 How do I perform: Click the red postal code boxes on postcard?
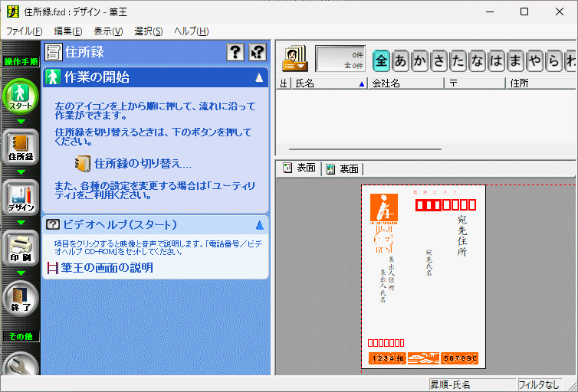pos(445,205)
